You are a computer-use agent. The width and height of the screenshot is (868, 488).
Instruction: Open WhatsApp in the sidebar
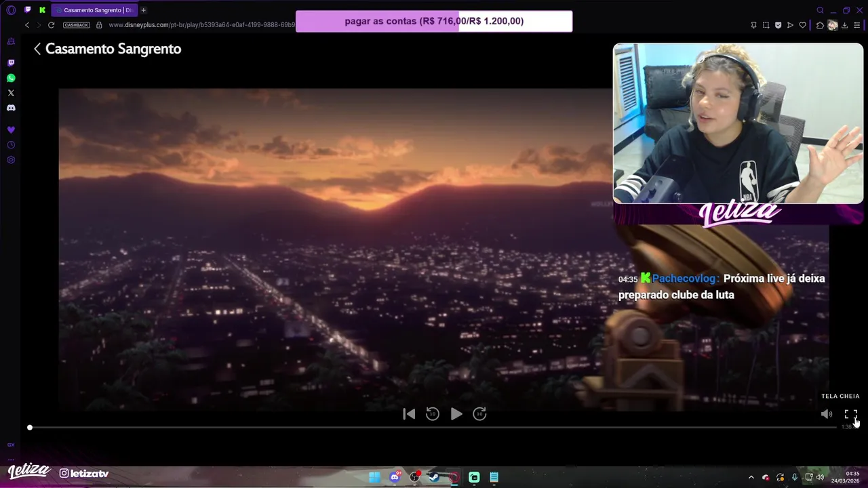11,78
